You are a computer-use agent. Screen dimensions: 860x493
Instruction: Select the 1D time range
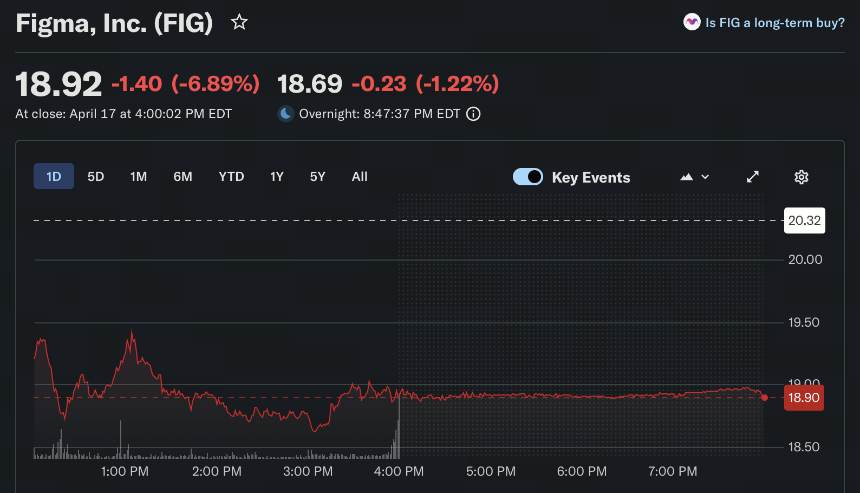click(54, 177)
